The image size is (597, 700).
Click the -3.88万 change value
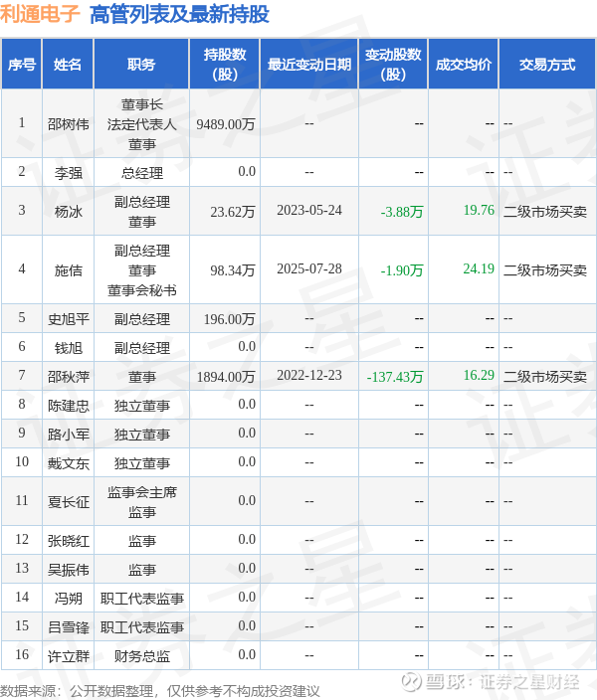[402, 211]
